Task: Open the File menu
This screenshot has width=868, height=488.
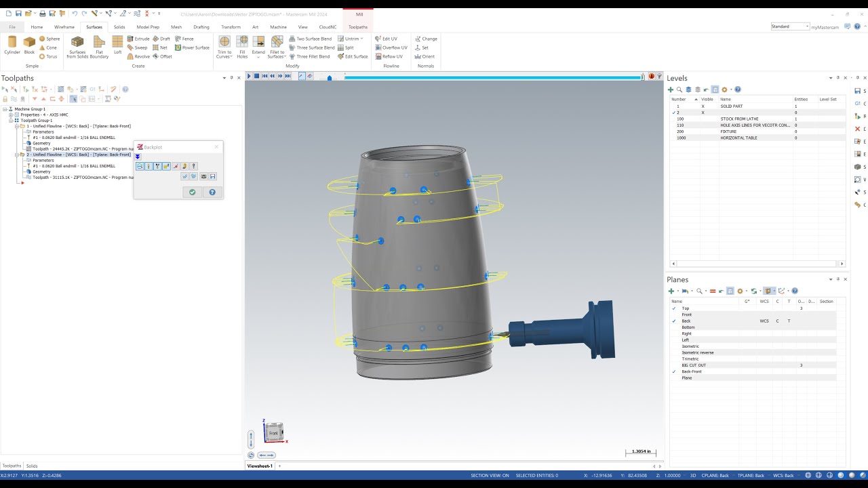Action: (12, 27)
